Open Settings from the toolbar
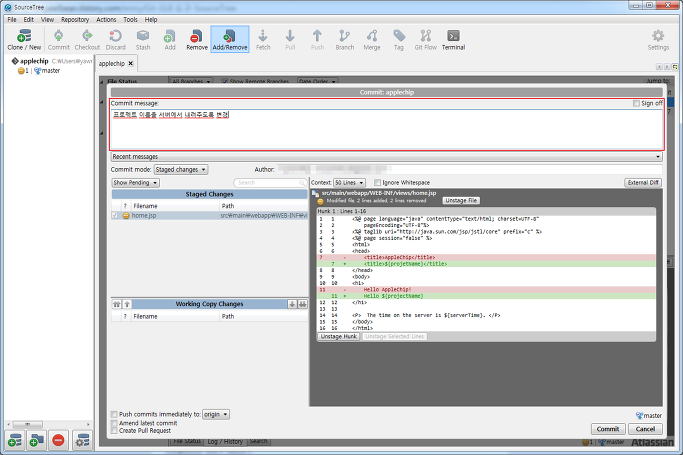Screen dimensions: 683x455 click(658, 40)
